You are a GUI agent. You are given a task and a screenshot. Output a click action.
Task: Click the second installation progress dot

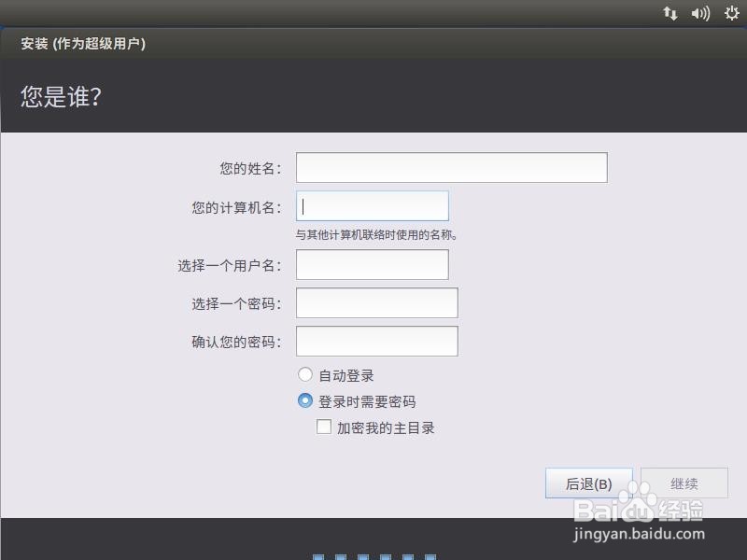point(339,553)
